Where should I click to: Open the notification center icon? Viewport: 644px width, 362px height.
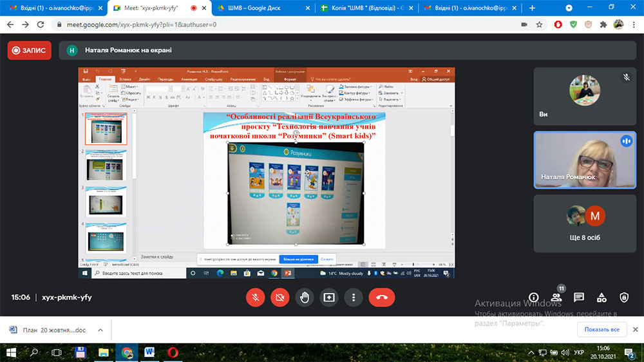point(629,352)
